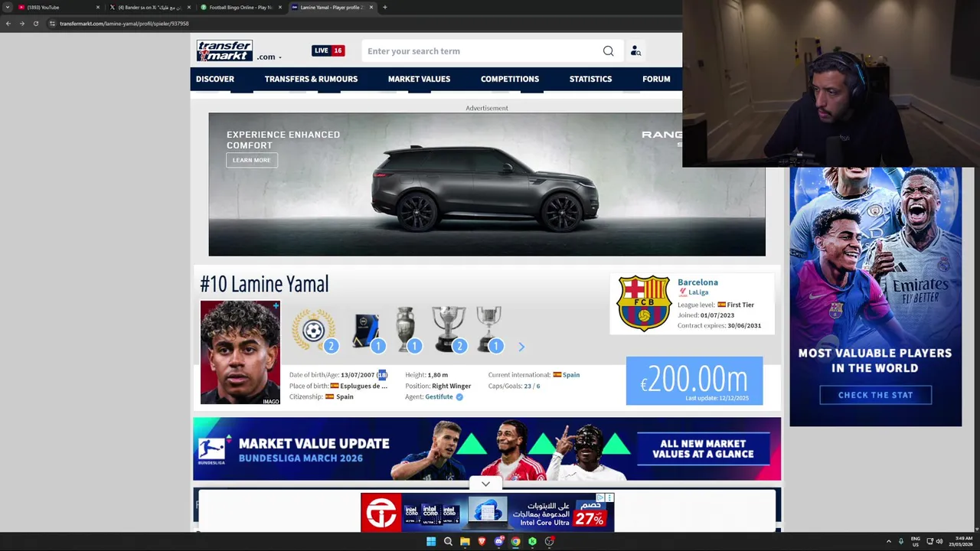980x551 pixels.
Task: Click the Spain citizenship text
Action: [345, 396]
